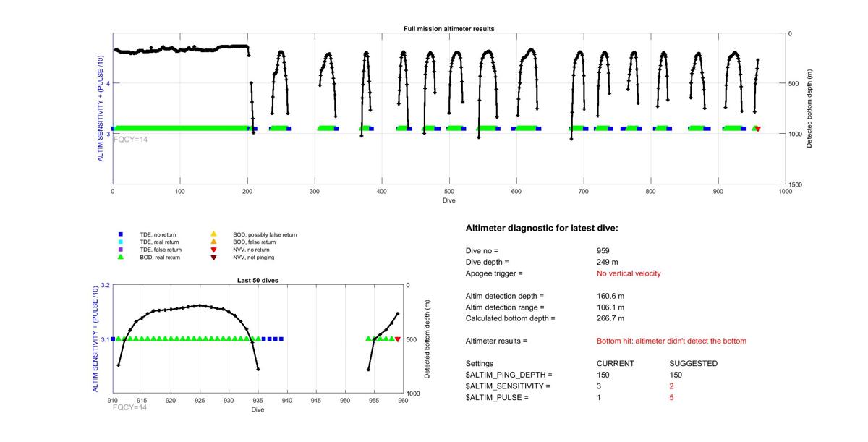Viewport: 868px width, 442px height.
Task: Select legend text 'TDE, false return'
Action: 161,250
